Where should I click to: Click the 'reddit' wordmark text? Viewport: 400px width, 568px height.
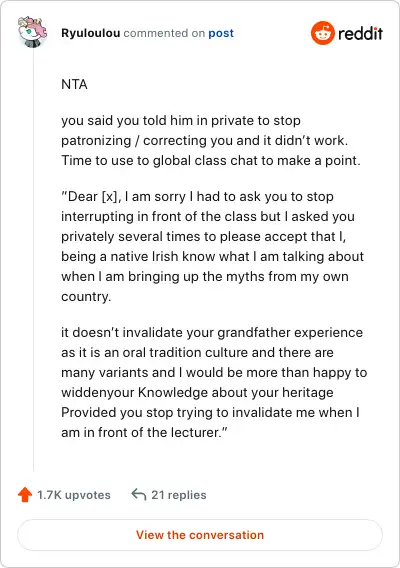tap(360, 33)
